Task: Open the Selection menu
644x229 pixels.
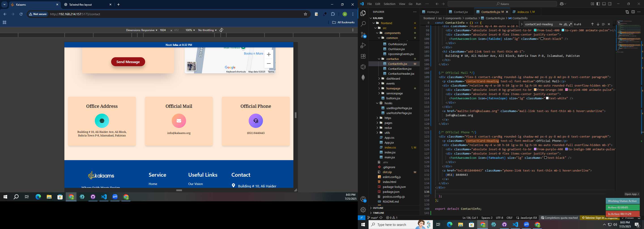Action: click(390, 4)
